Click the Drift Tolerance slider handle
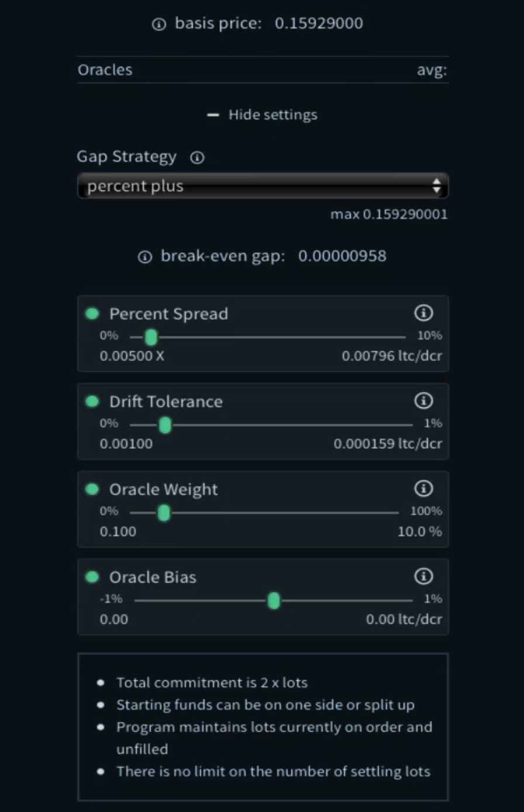This screenshot has height=812, width=524. click(x=165, y=425)
